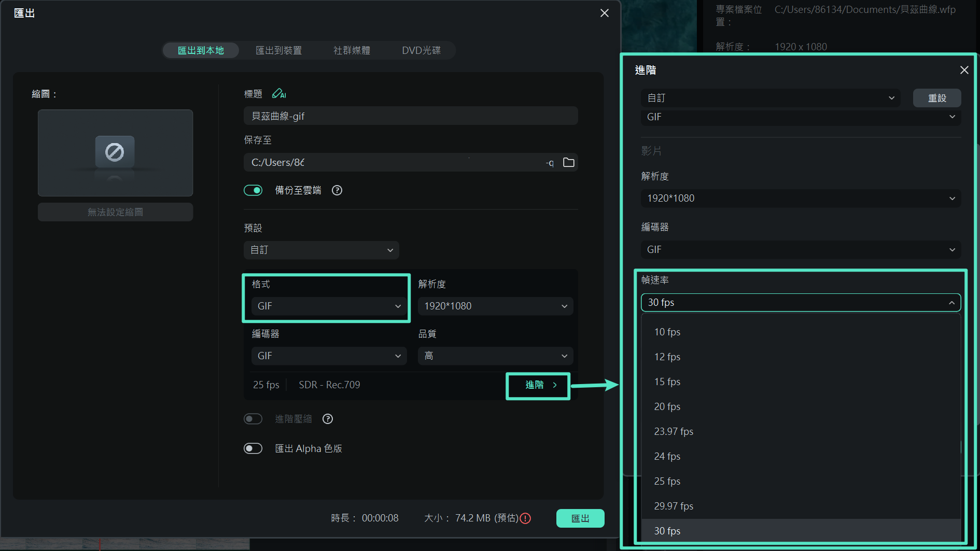The height and width of the screenshot is (551, 980).
Task: Open the export dialog 編碼器 GIF dropdown
Action: (x=328, y=356)
